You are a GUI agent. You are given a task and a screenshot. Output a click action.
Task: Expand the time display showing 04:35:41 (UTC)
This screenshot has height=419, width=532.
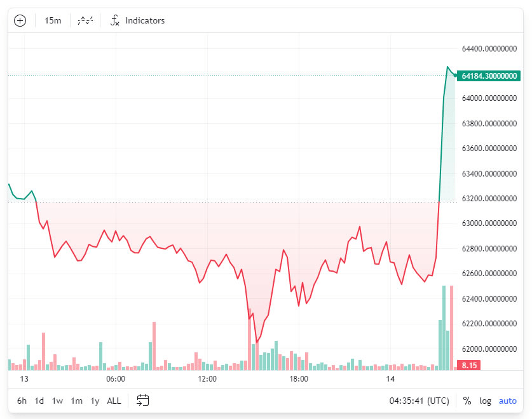(x=419, y=401)
